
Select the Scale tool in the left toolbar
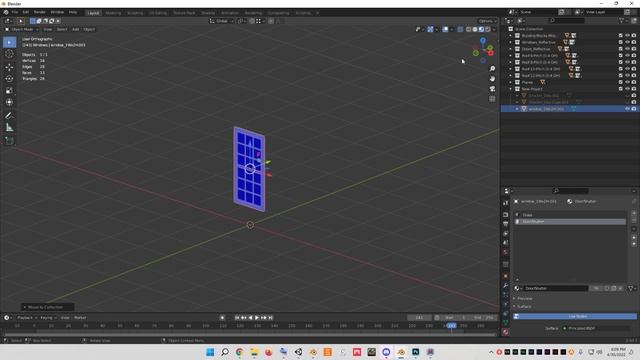[x=9, y=90]
